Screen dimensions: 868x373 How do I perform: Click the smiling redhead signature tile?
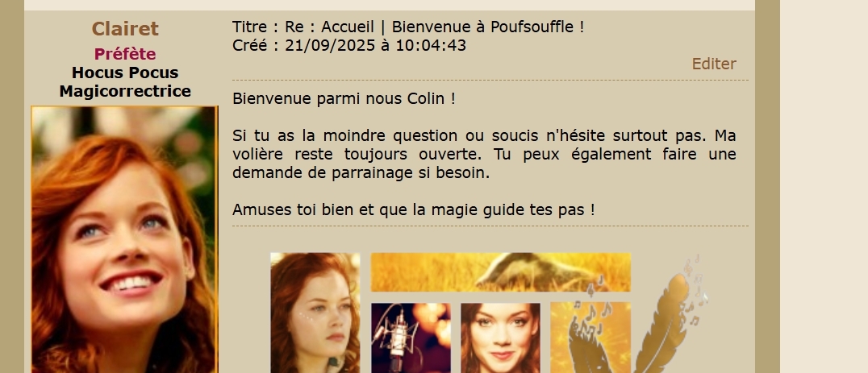[500, 338]
